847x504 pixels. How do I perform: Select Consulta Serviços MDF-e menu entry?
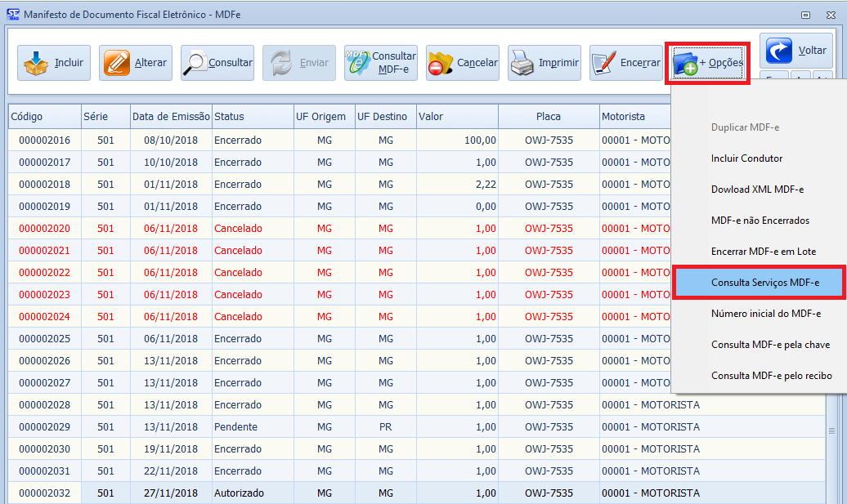(x=764, y=283)
